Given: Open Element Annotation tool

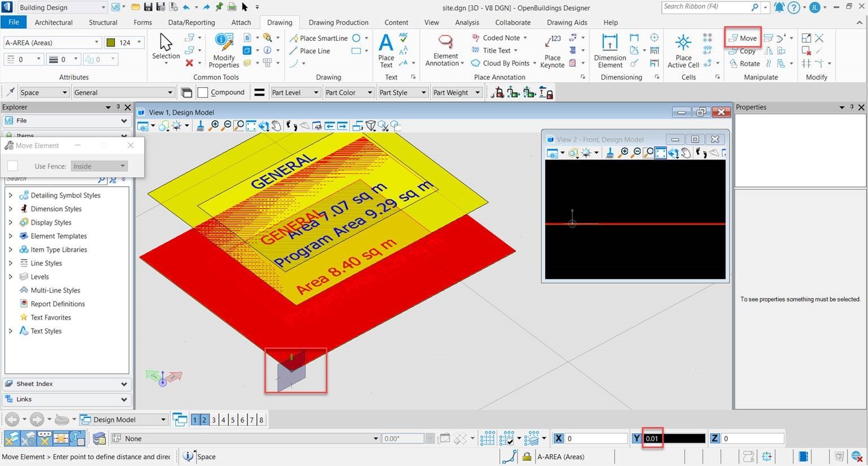Looking at the screenshot, I should click(445, 50).
